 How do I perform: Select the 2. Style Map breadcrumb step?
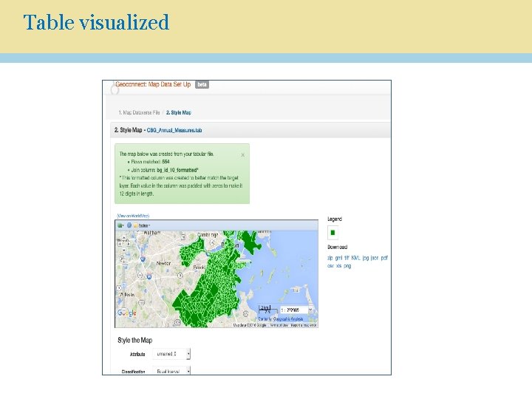click(179, 112)
